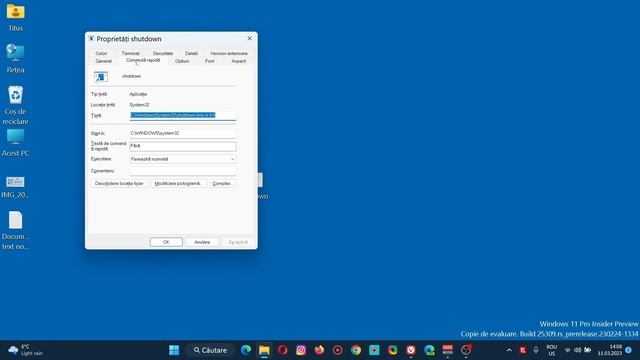
Task: Open the Complex advanced options button
Action: (223, 184)
